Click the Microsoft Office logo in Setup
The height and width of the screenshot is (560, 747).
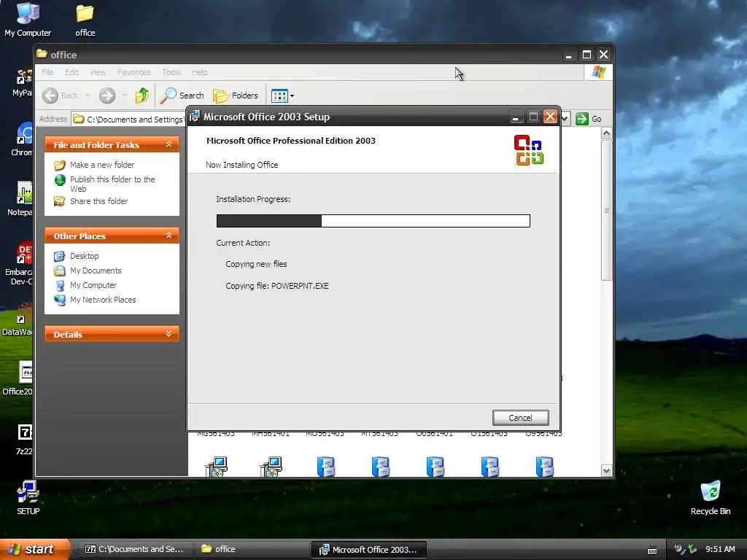(x=529, y=150)
